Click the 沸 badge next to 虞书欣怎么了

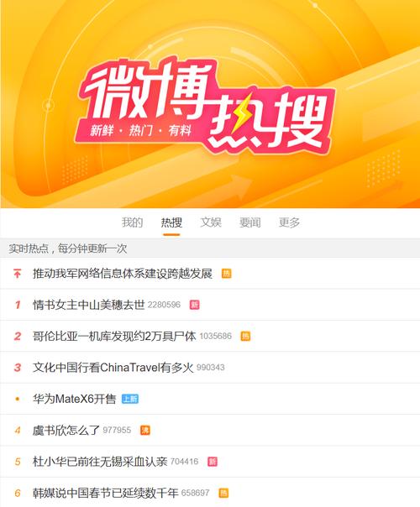[145, 430]
